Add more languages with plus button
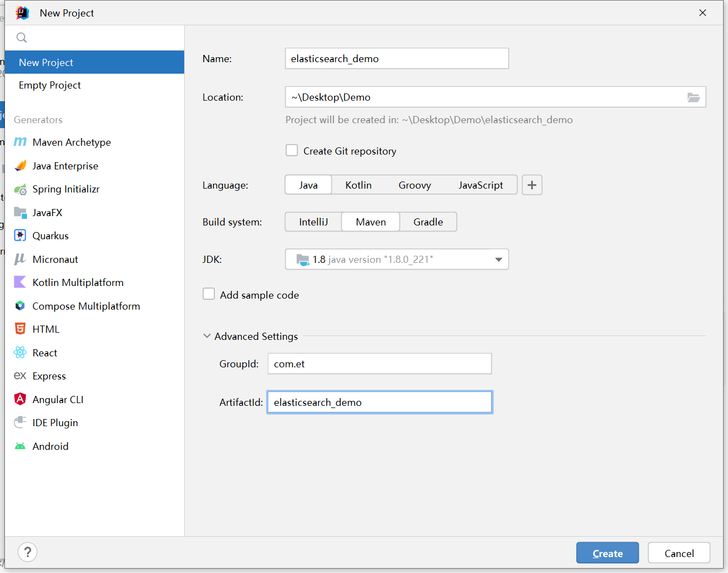 532,185
